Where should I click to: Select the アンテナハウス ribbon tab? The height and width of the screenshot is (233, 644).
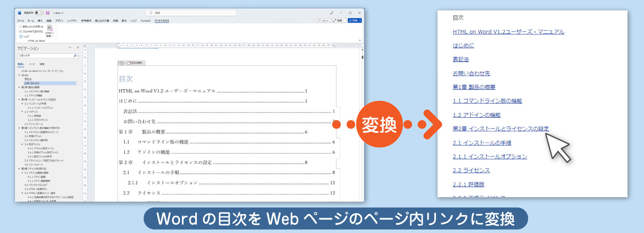click(x=162, y=20)
